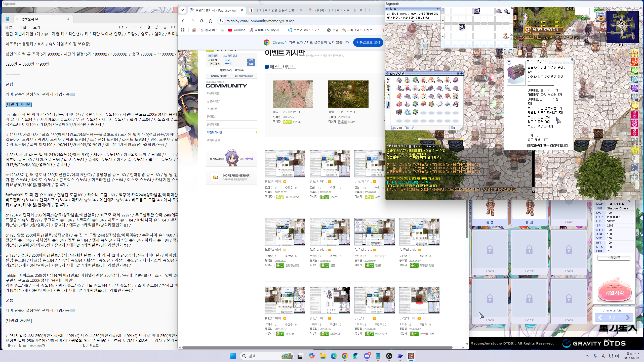Image resolution: width=644 pixels, height=362 pixels.
Task: Open the 파일 menu in Notepad
Action: point(9,27)
